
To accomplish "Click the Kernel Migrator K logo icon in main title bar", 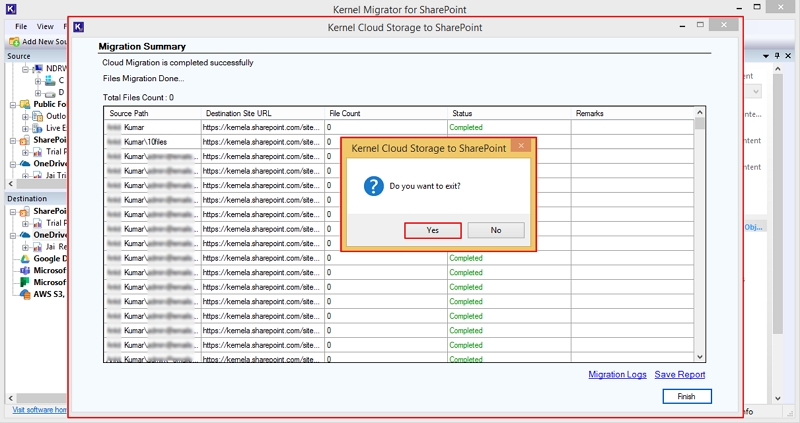I will tap(11, 9).
